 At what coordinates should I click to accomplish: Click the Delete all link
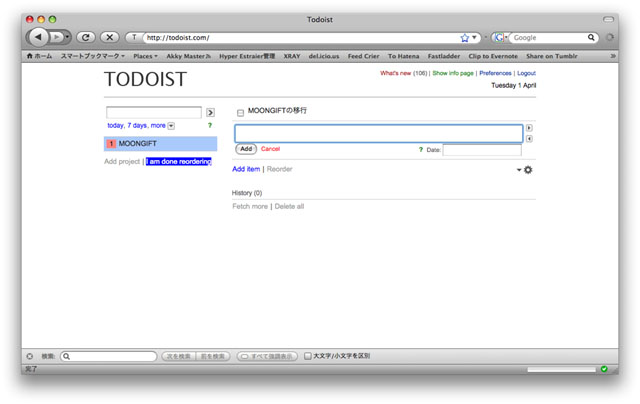(x=289, y=206)
